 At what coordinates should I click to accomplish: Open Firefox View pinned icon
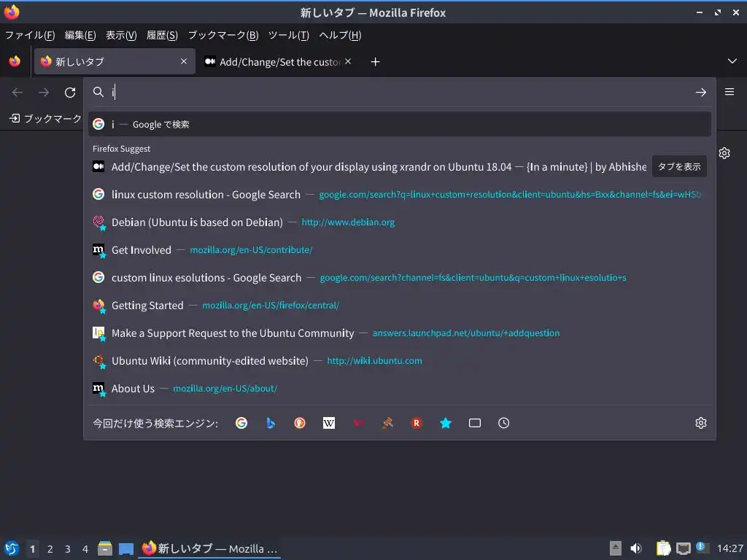click(x=15, y=61)
